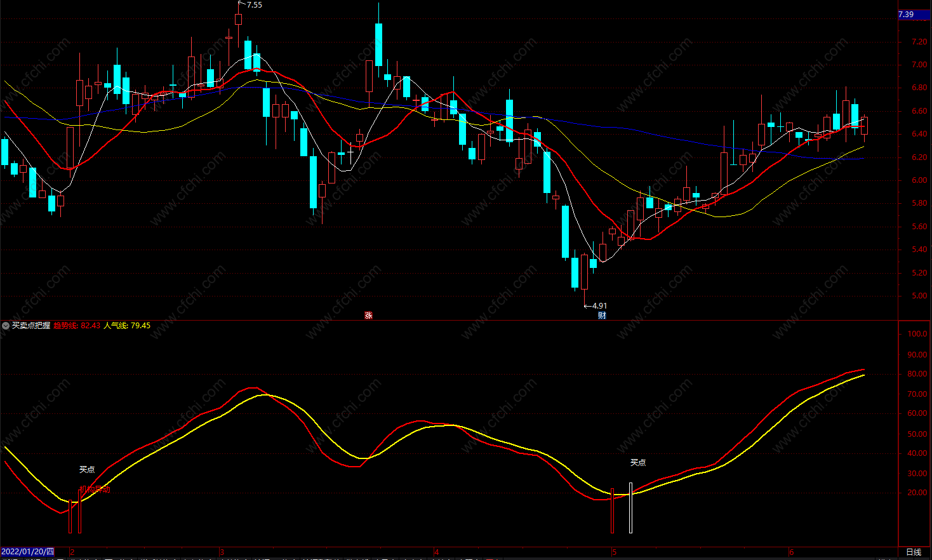Screen dimensions: 932x560
Task: Click the white buy signal bar in May
Action: point(631,508)
